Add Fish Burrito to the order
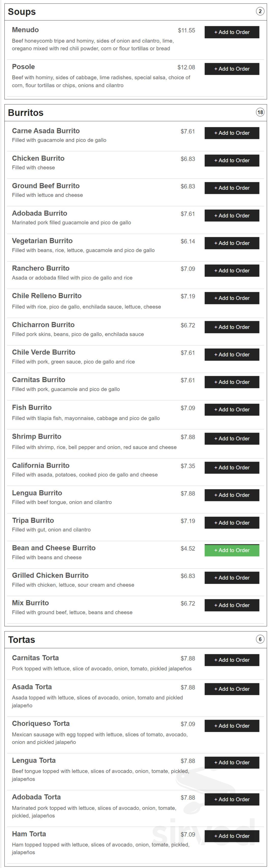This screenshot has width=270, height=868. coord(232,409)
